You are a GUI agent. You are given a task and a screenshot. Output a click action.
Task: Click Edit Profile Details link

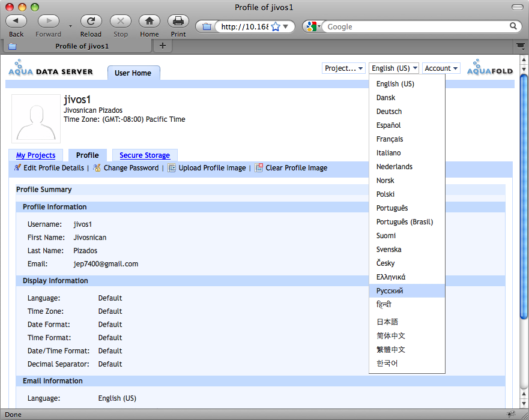pyautogui.click(x=53, y=168)
